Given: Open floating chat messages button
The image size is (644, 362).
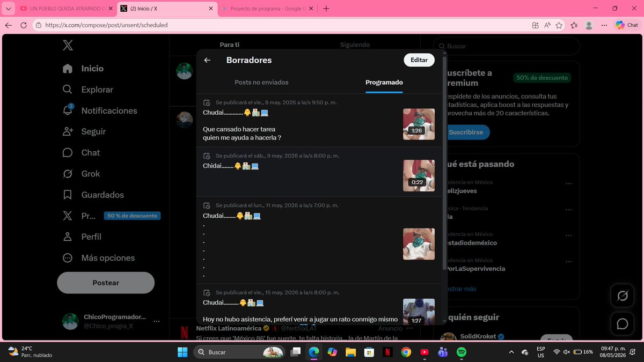Looking at the screenshot, I should 623,324.
